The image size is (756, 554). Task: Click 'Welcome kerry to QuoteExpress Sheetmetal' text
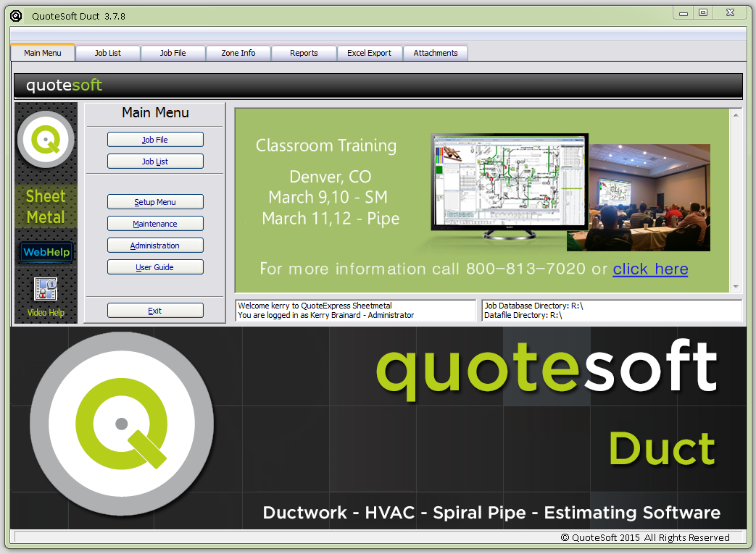[x=315, y=306]
